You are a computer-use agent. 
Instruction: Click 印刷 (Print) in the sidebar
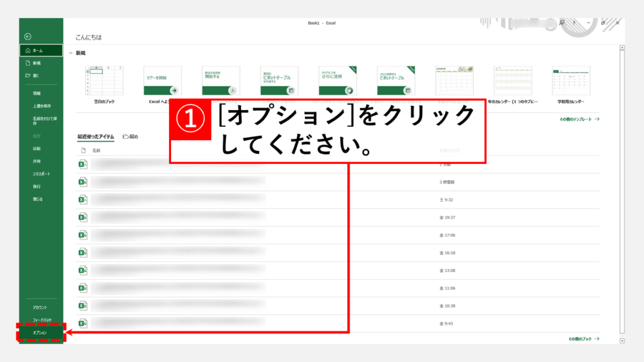(36, 149)
